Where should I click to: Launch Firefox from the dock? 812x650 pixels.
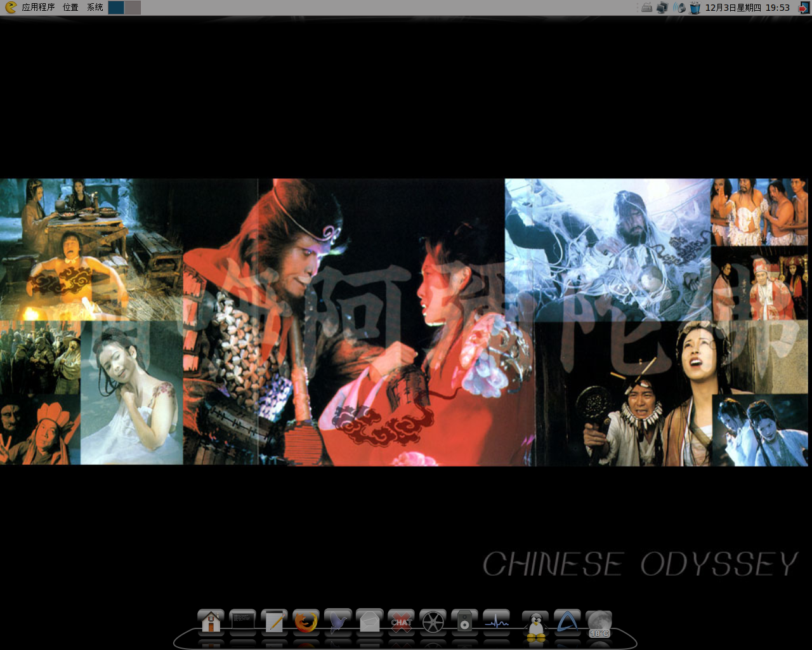[x=306, y=622]
